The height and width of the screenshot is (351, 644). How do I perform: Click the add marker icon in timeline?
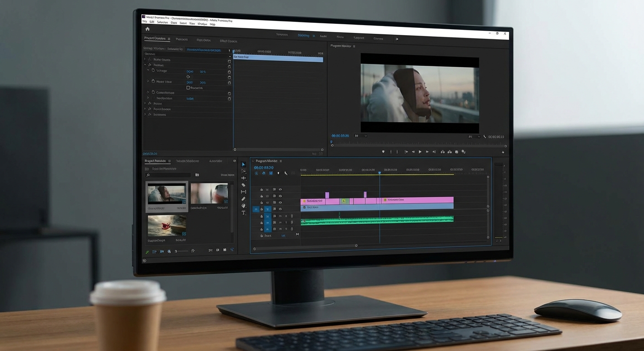pos(278,173)
